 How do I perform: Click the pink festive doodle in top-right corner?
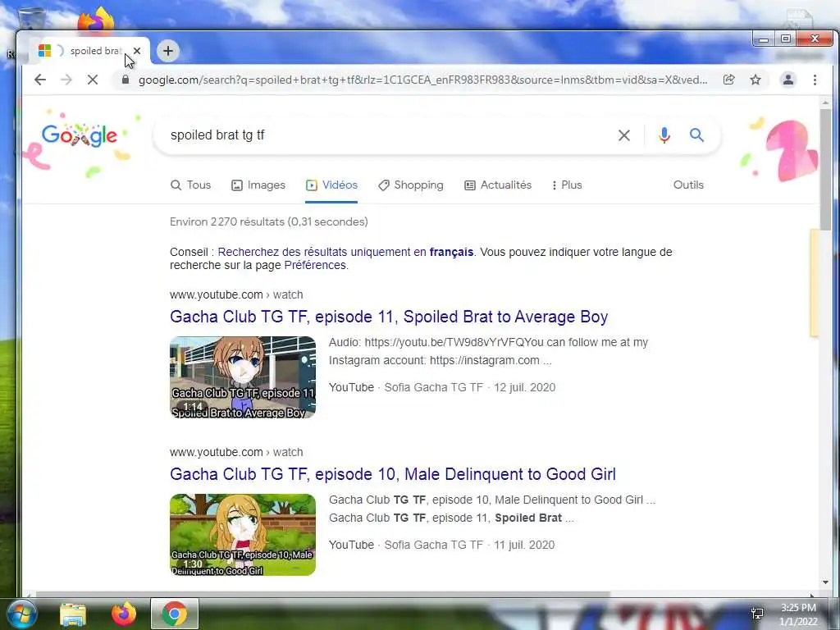(x=791, y=150)
